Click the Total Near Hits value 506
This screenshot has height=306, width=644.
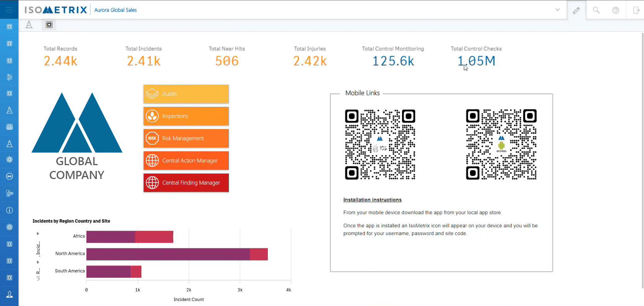[x=227, y=61]
